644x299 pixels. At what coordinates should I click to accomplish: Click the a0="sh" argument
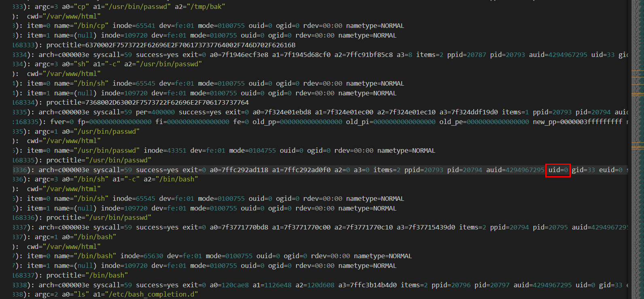pos(76,64)
